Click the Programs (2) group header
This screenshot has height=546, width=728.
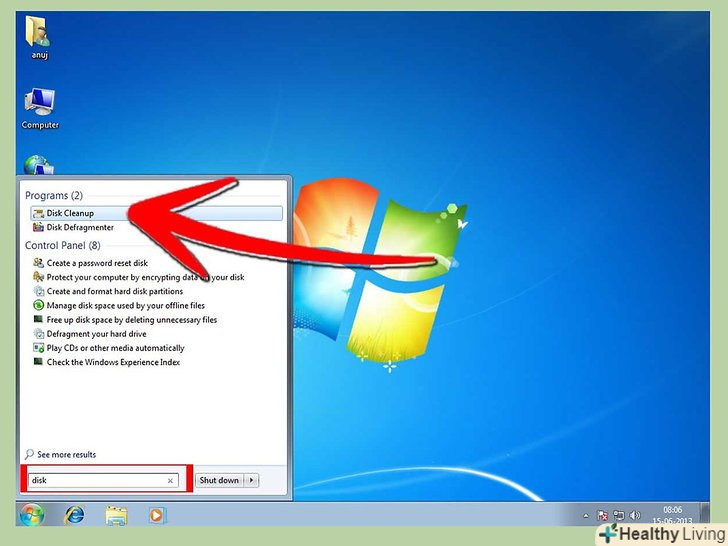pos(54,195)
